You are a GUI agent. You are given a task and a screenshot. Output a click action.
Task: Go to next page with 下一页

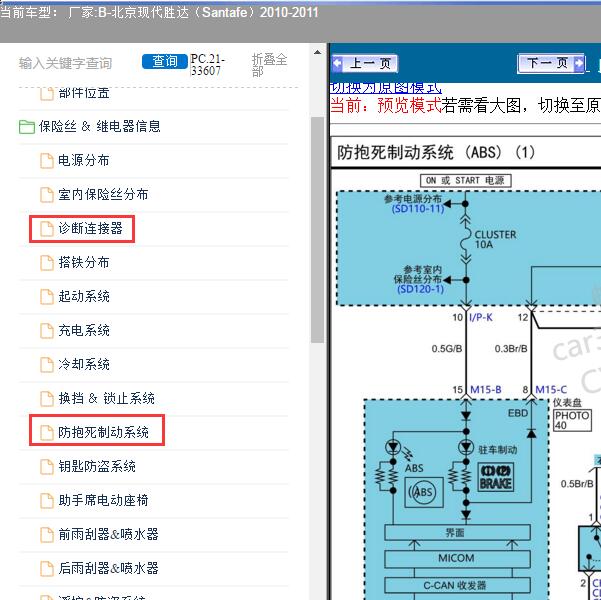(551, 63)
